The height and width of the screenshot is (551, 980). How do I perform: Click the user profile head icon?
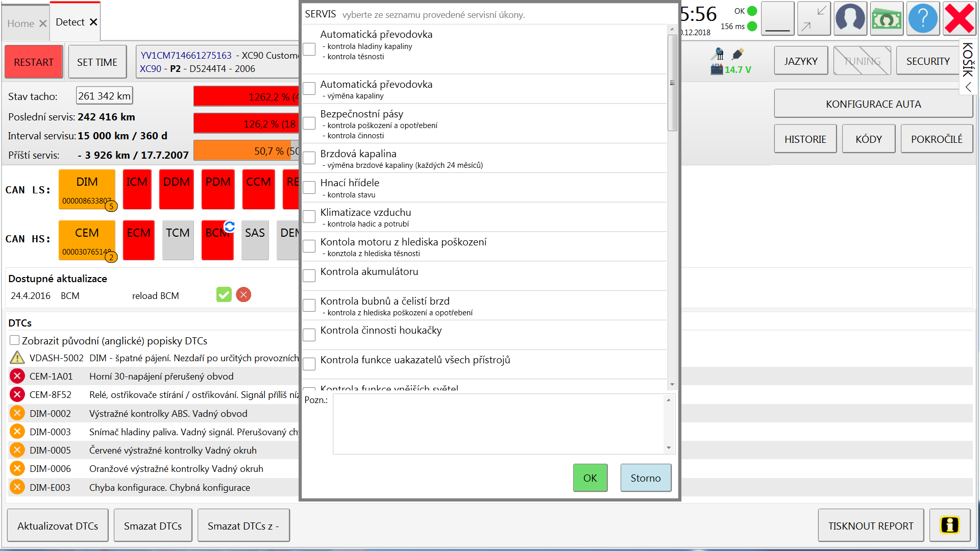pyautogui.click(x=850, y=19)
